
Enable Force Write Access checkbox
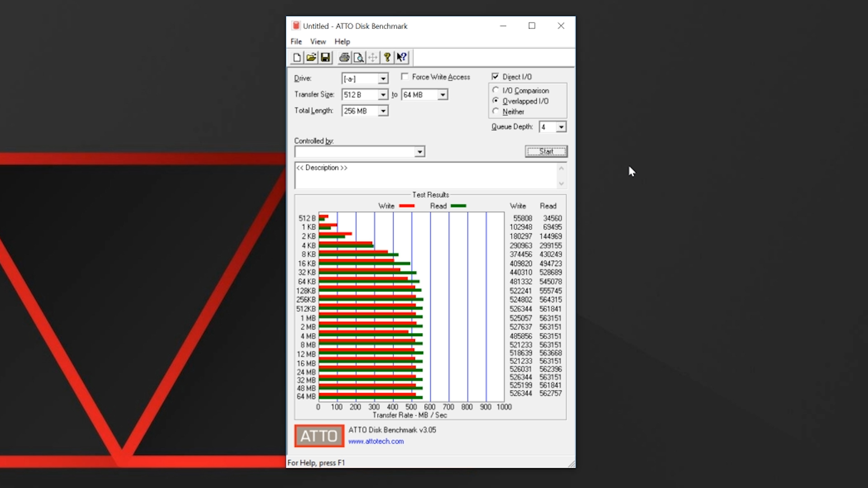tap(405, 77)
